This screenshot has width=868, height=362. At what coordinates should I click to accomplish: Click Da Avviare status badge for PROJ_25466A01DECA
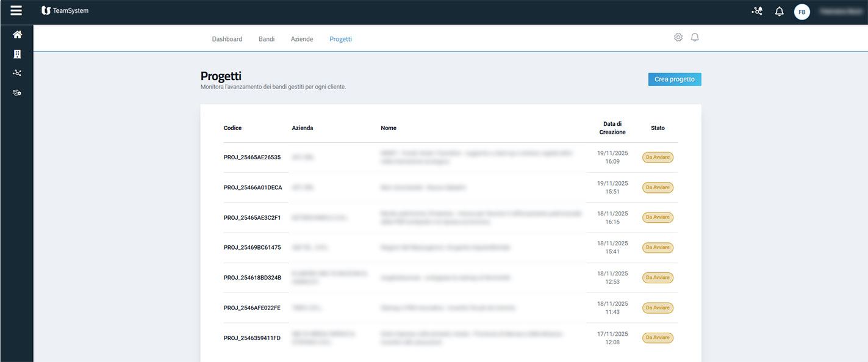tap(658, 187)
